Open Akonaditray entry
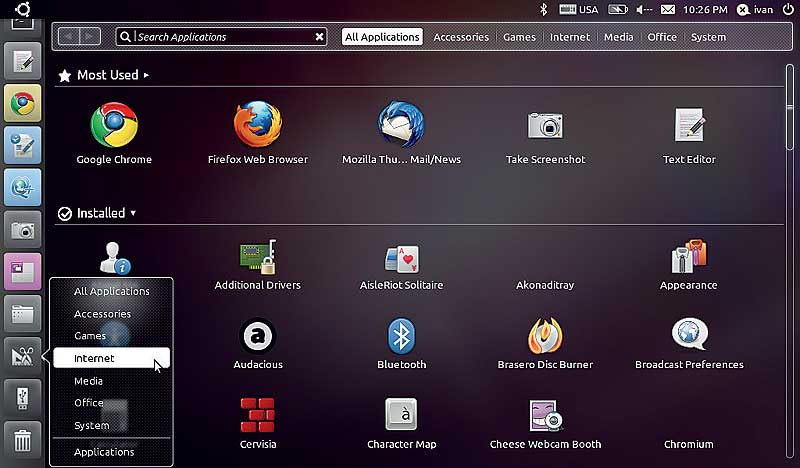 point(545,285)
